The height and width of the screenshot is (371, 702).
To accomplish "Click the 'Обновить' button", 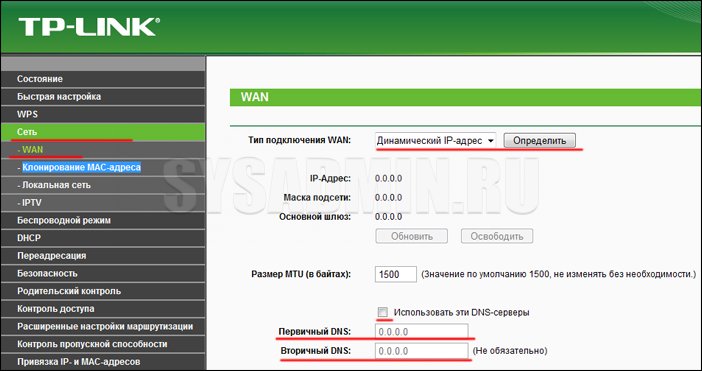I will point(411,236).
